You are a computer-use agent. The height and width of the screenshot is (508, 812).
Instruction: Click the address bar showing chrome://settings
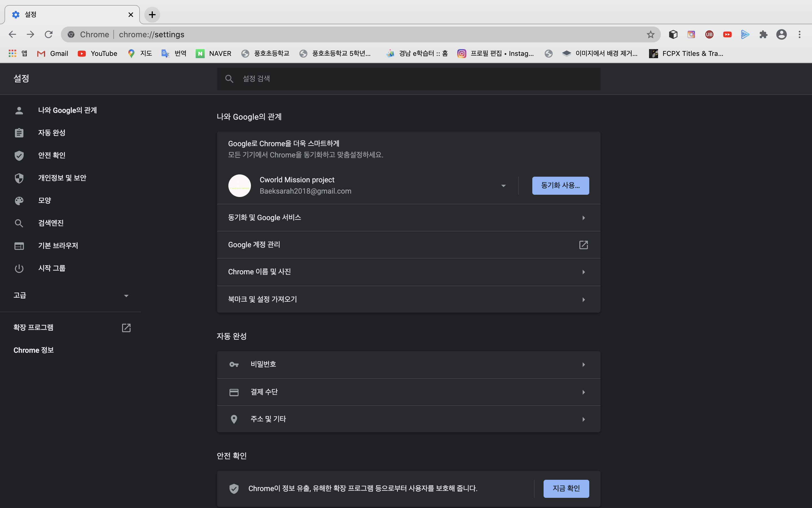pyautogui.click(x=361, y=34)
